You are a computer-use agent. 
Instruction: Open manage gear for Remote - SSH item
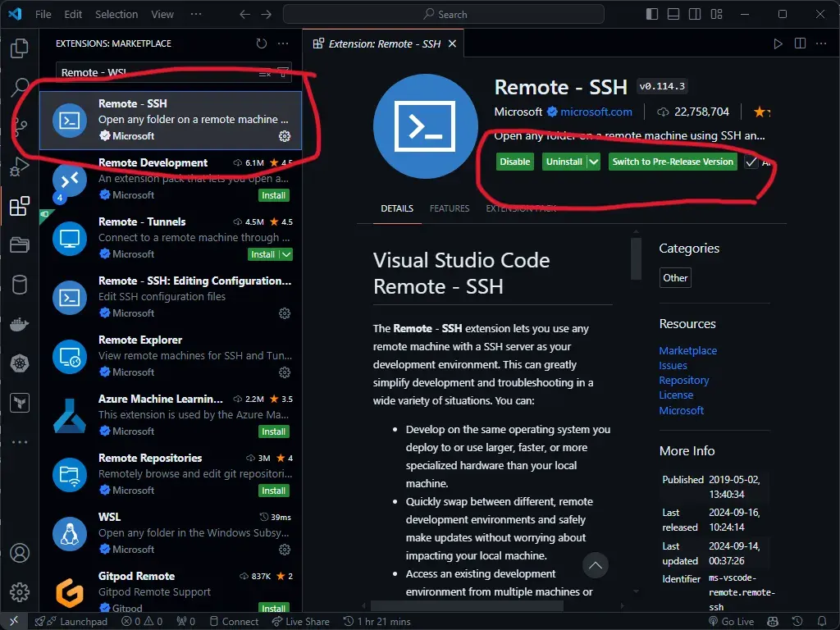point(285,136)
